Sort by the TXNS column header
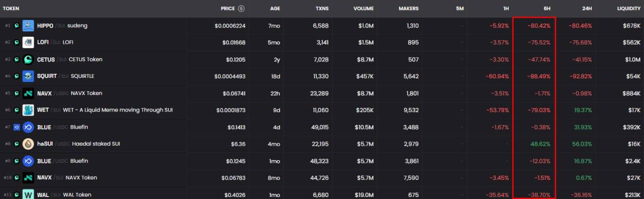This screenshot has width=644, height=199. click(x=323, y=9)
